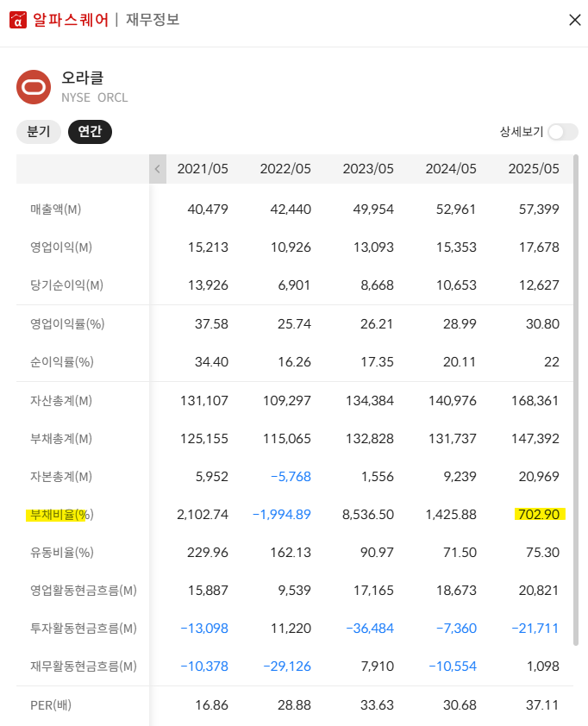Viewport: 588px width, 726px height.
Task: Select highlighted 702.90 debt ratio value
Action: pyautogui.click(x=539, y=515)
